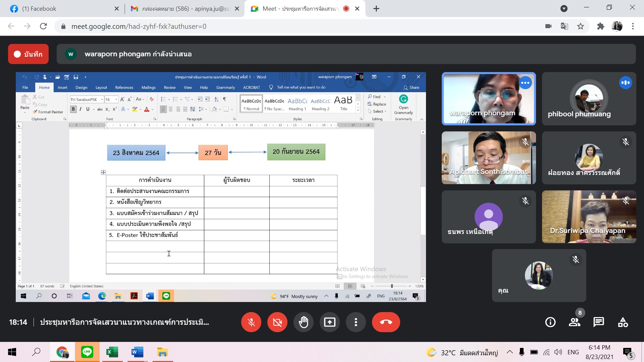Bookmark page with star icon
Viewport: 644px width, 362px height.
(x=581, y=26)
